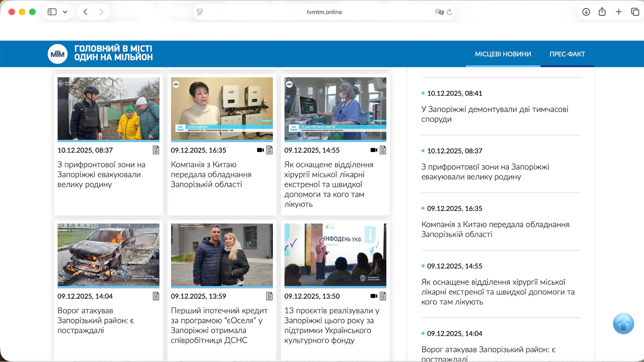Image resolution: width=644 pixels, height=362 pixels.
Task: Click the MTM channel logo
Action: pos(57,54)
